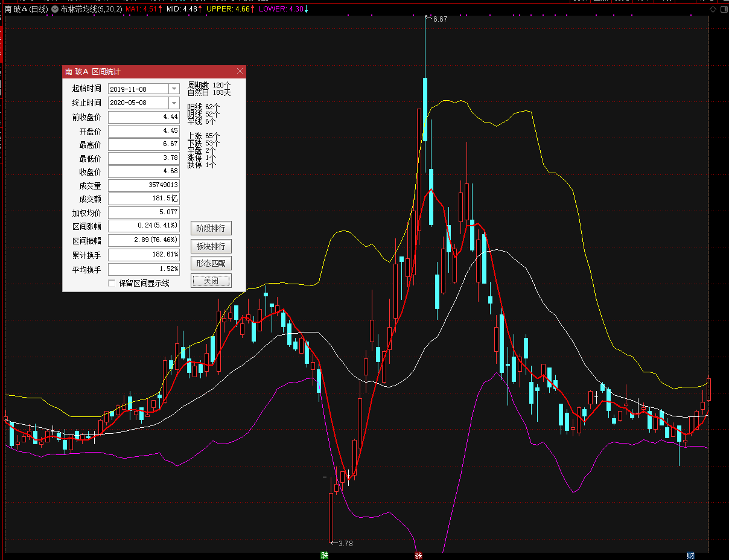Image resolution: width=729 pixels, height=560 pixels.
Task: Click the 上涨 65个 statistic
Action: coord(203,136)
